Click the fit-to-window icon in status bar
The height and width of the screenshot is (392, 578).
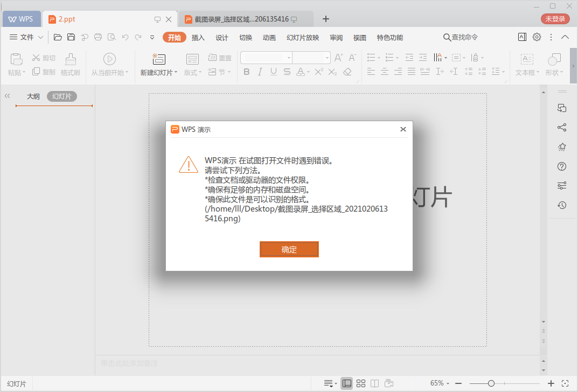tap(565, 383)
